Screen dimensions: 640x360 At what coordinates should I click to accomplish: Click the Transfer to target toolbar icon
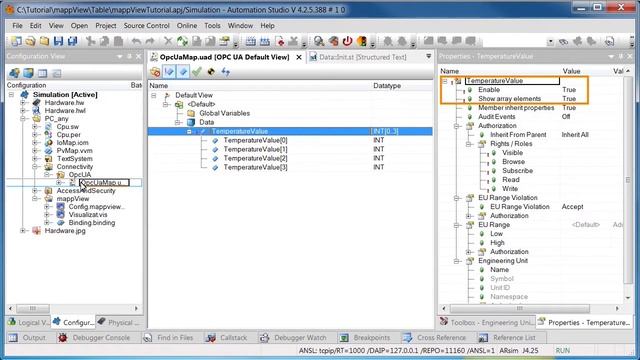click(x=280, y=41)
